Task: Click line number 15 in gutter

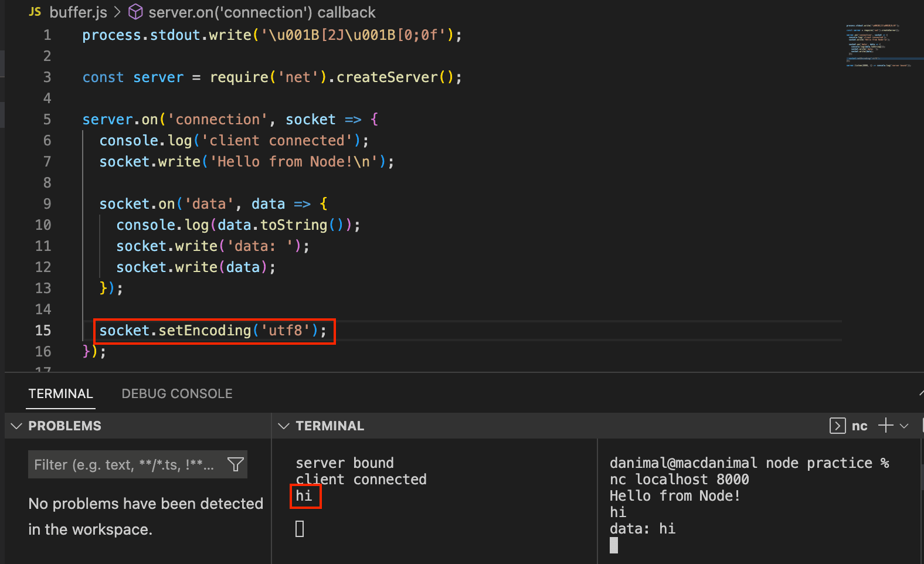Action: coord(43,330)
